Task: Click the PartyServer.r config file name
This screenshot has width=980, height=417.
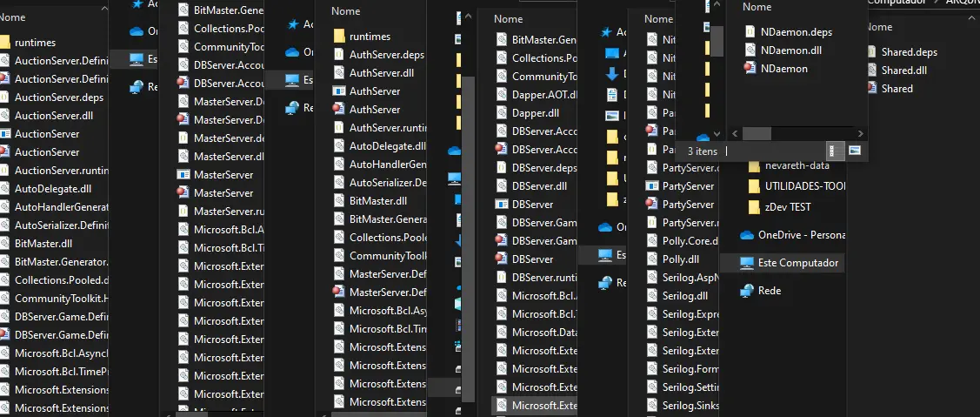Action: tap(690, 222)
